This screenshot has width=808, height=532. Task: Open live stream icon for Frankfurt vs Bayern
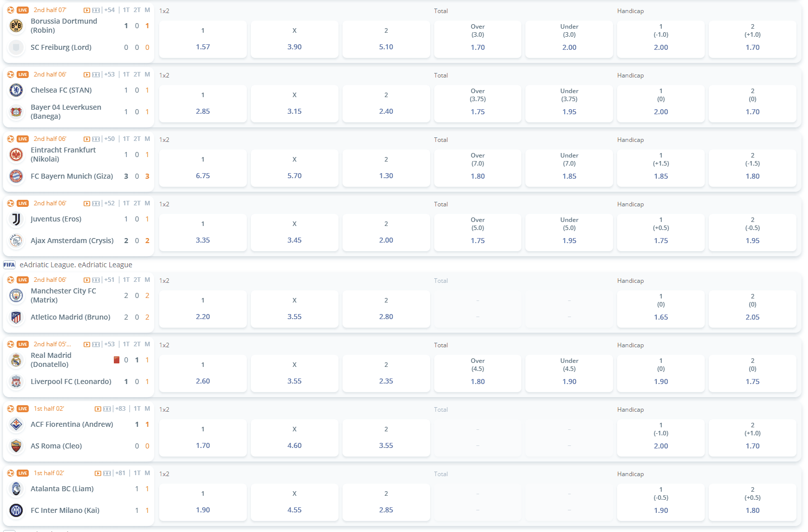[87, 139]
